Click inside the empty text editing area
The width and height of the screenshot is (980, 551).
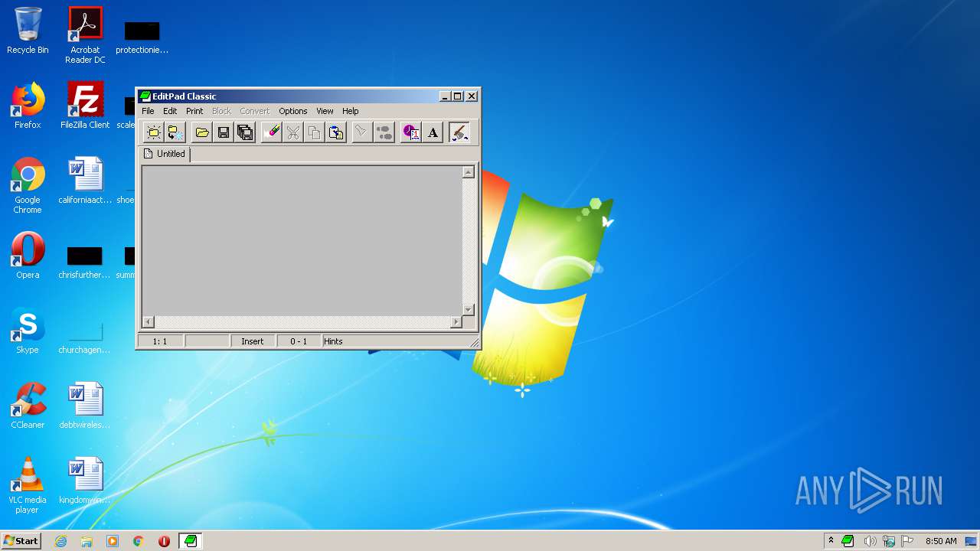click(x=302, y=240)
